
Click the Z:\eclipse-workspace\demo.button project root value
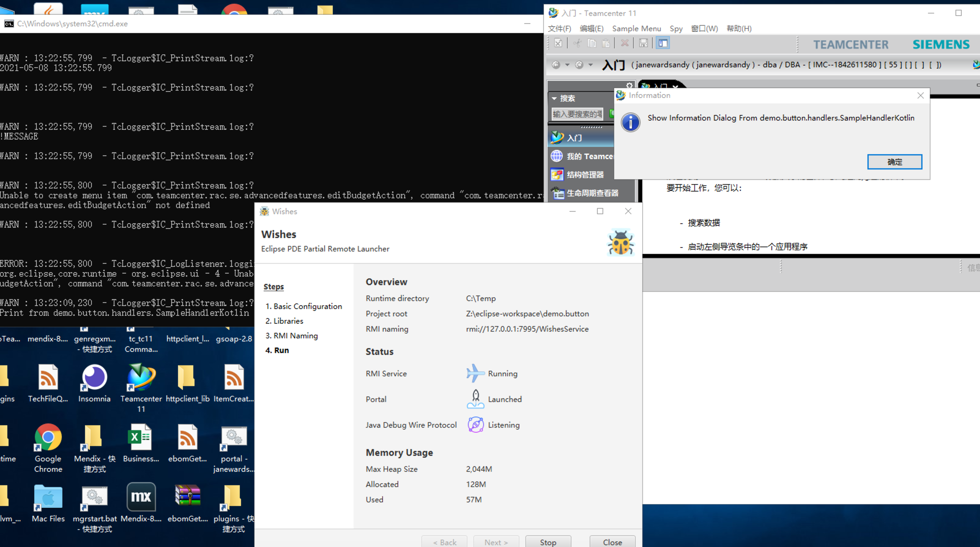point(527,314)
